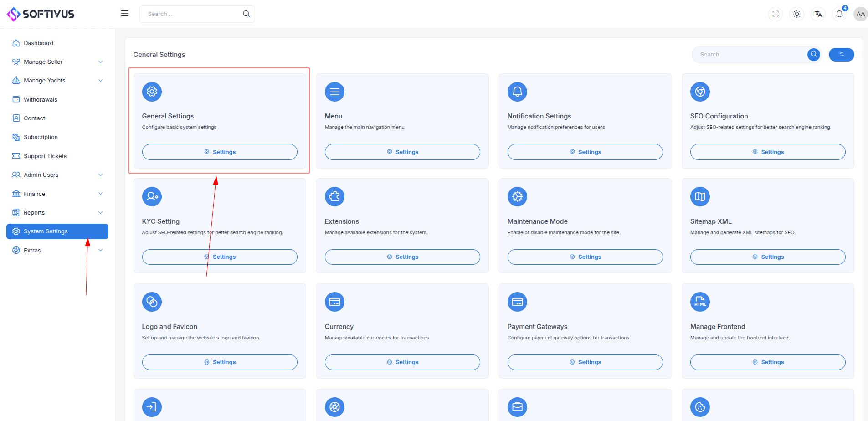
Task: Click the Manage Yachts sailboat icon
Action: pyautogui.click(x=16, y=81)
